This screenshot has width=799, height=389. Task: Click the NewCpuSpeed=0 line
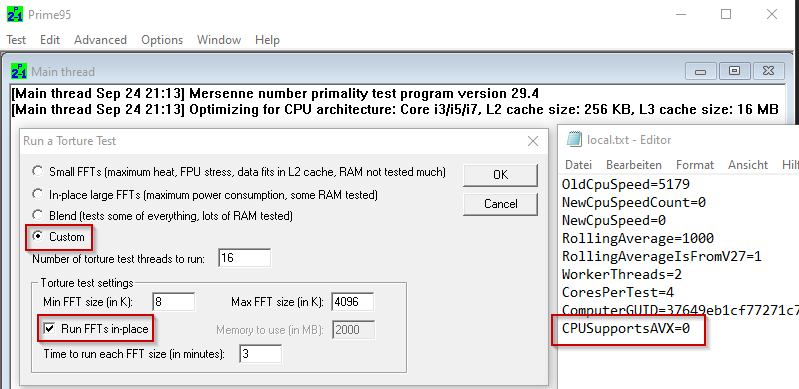(614, 221)
